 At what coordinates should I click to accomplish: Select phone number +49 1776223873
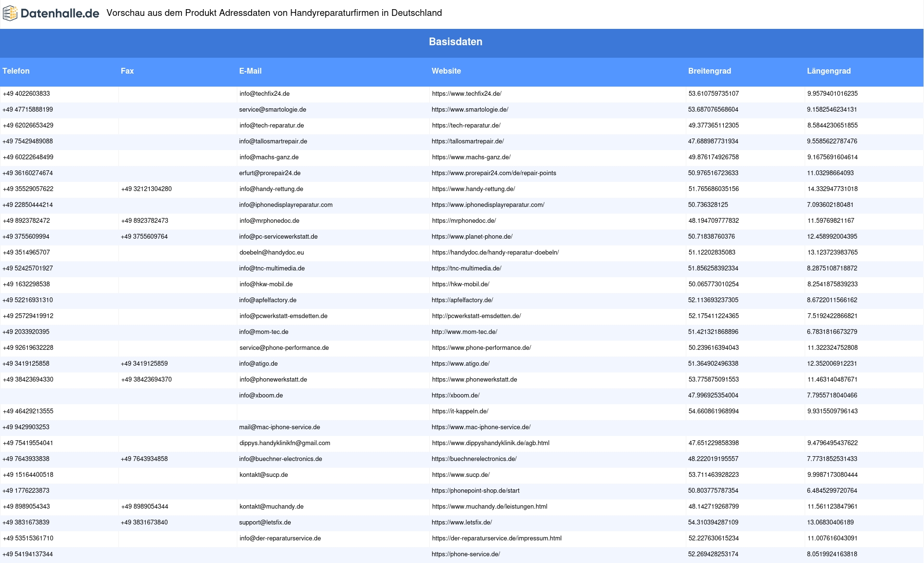(26, 491)
